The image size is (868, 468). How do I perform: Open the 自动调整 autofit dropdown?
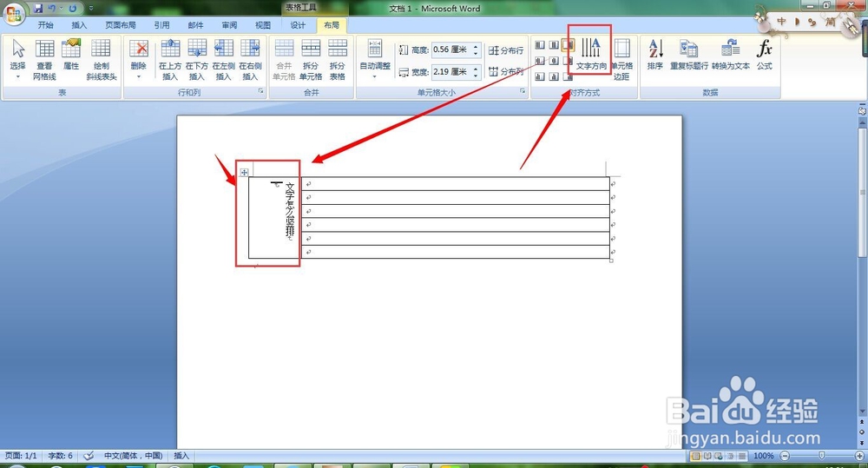tap(375, 59)
